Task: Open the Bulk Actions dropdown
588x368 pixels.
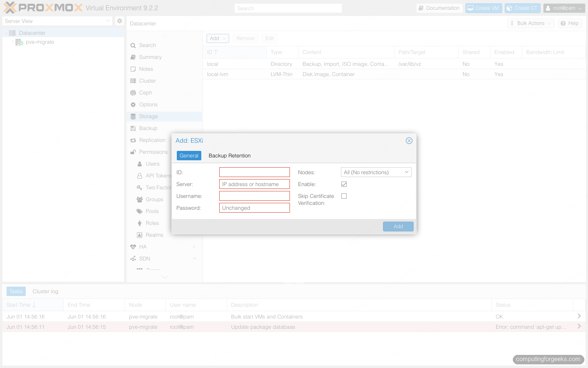Action: pos(531,23)
